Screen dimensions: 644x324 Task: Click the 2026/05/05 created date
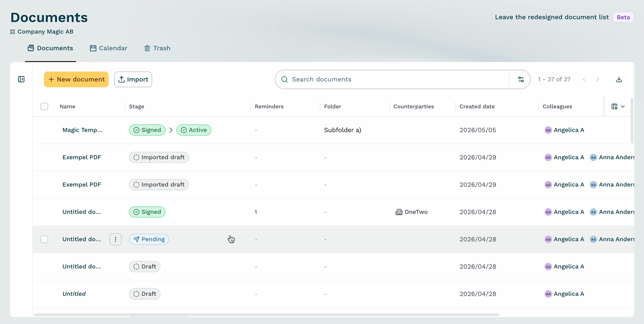click(478, 130)
